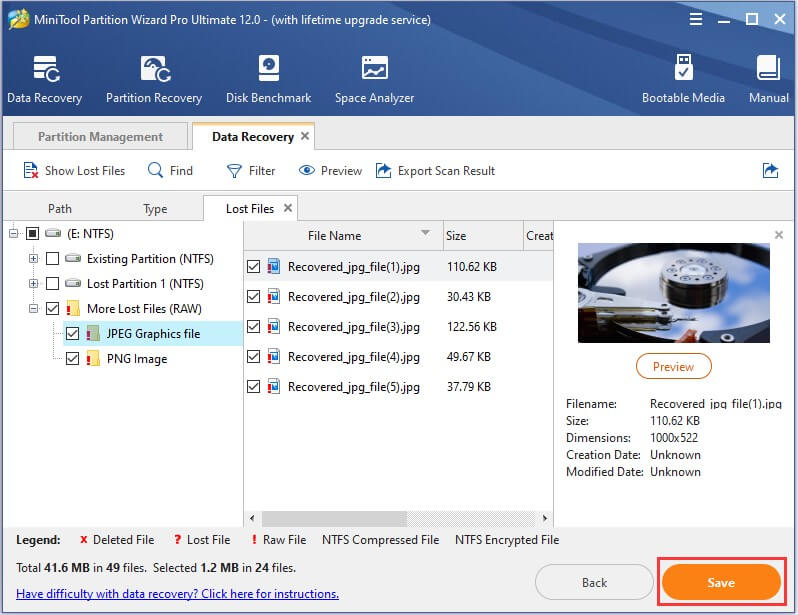Click file icon of Recovered_jpg_file(1).jpg
The image size is (798, 615).
274,266
